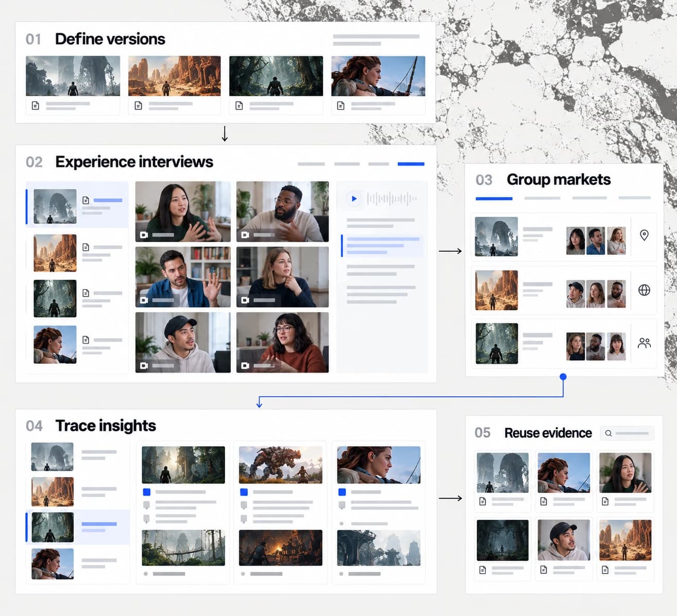Play the interview audio clip
The width and height of the screenshot is (677, 616).
click(x=354, y=199)
